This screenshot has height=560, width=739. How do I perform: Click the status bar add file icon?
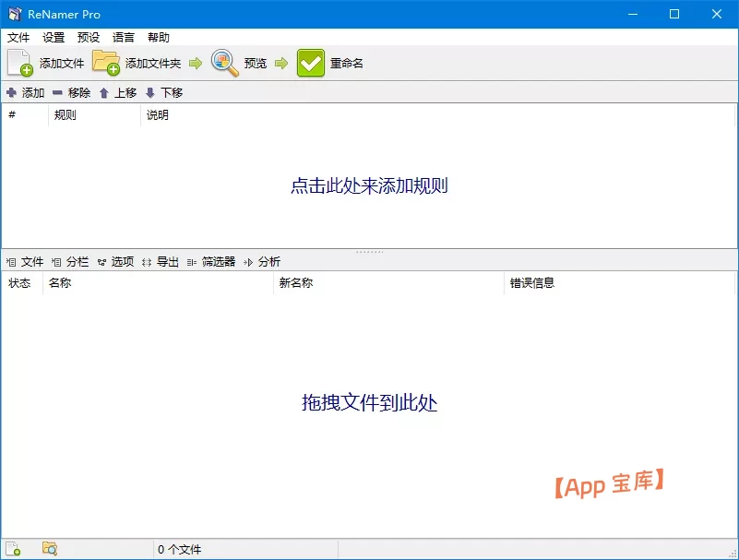[x=14, y=549]
